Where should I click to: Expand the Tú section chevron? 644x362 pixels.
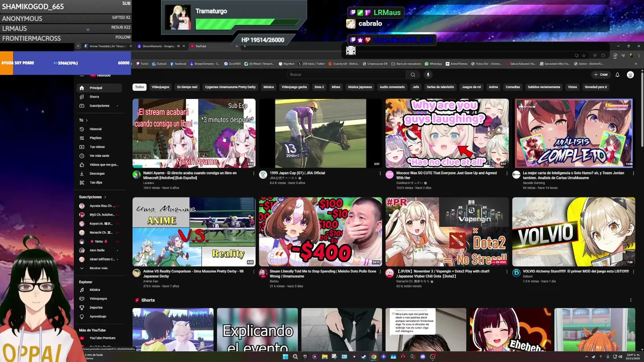click(87, 120)
